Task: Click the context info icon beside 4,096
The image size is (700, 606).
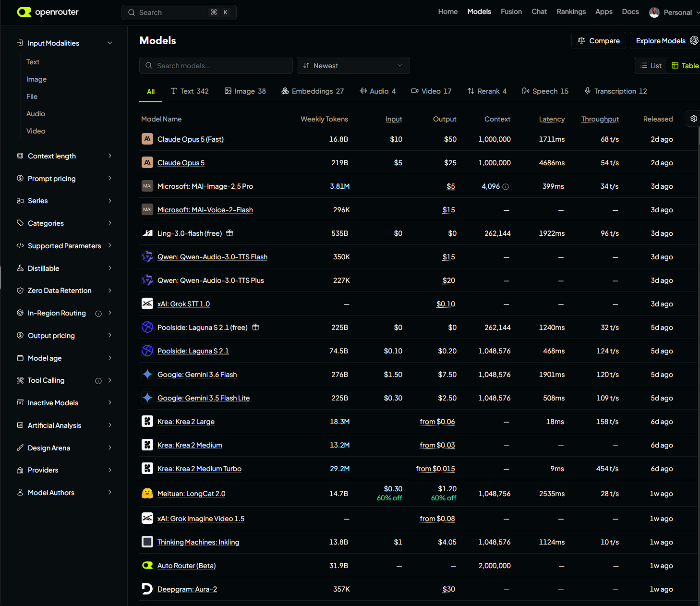Action: click(x=506, y=186)
